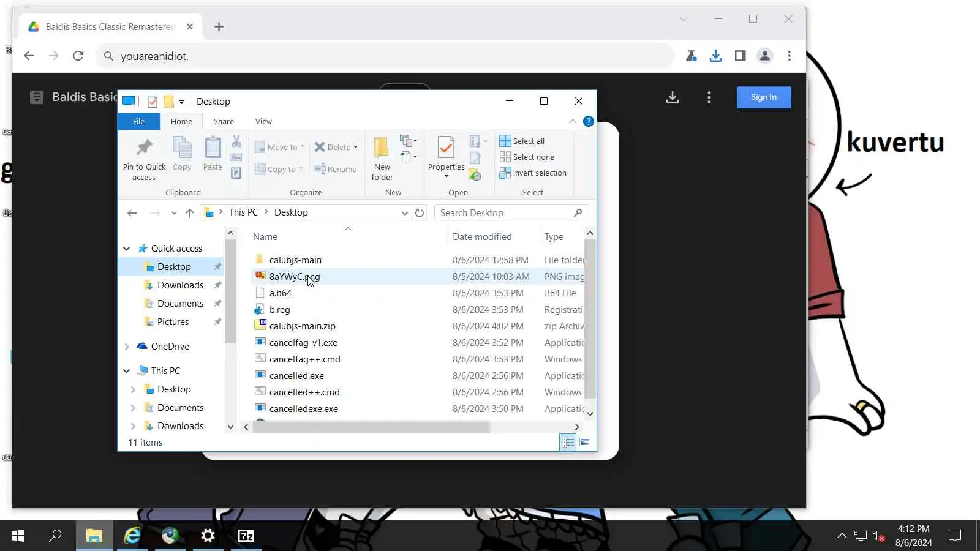Viewport: 980px width, 551px height.
Task: Click the Chrome profile avatar icon
Action: (x=764, y=56)
